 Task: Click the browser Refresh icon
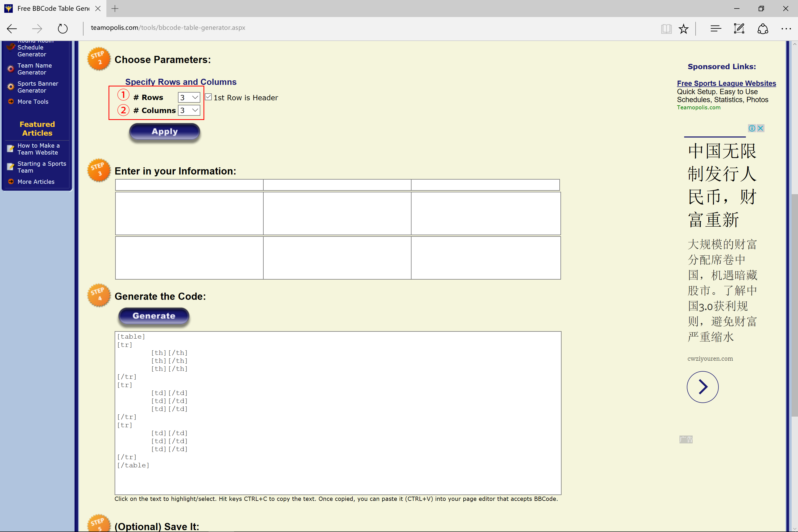(x=63, y=28)
